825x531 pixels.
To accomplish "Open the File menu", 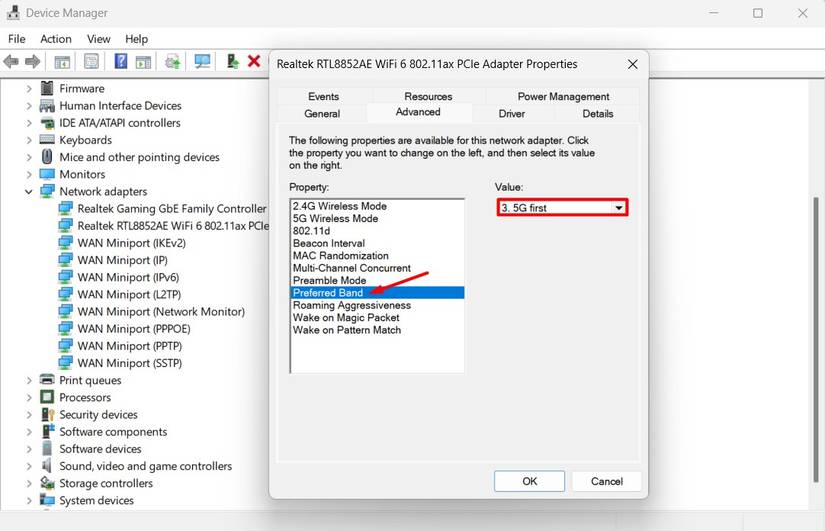I will pos(16,39).
